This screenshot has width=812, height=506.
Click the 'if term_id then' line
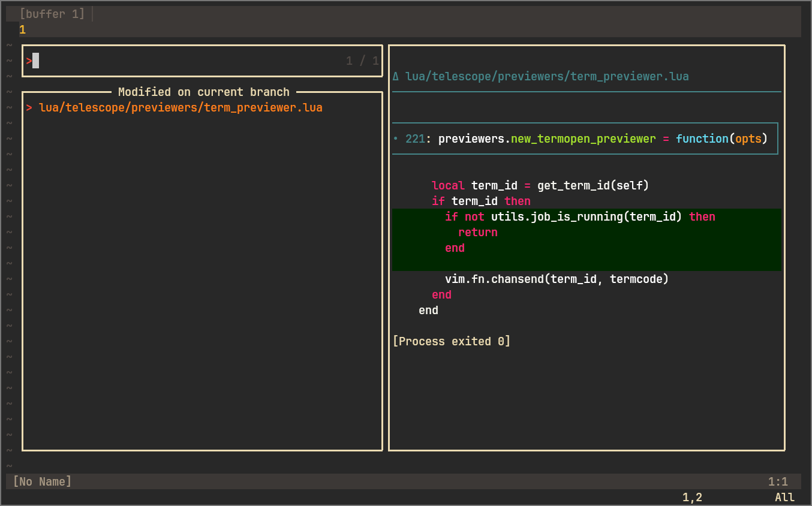click(481, 201)
